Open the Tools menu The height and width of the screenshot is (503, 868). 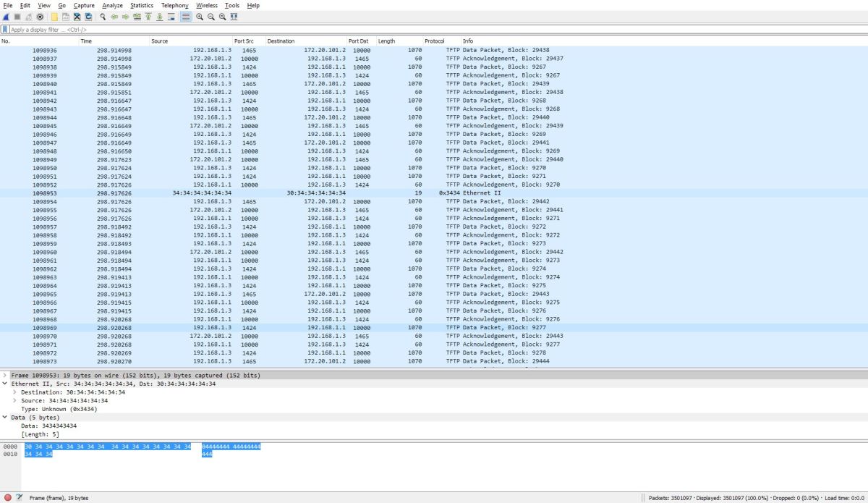pyautogui.click(x=232, y=5)
